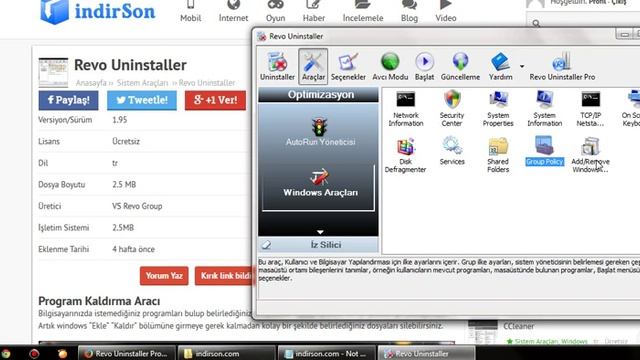Open Services tool icon
640x360 pixels.
coord(452,151)
